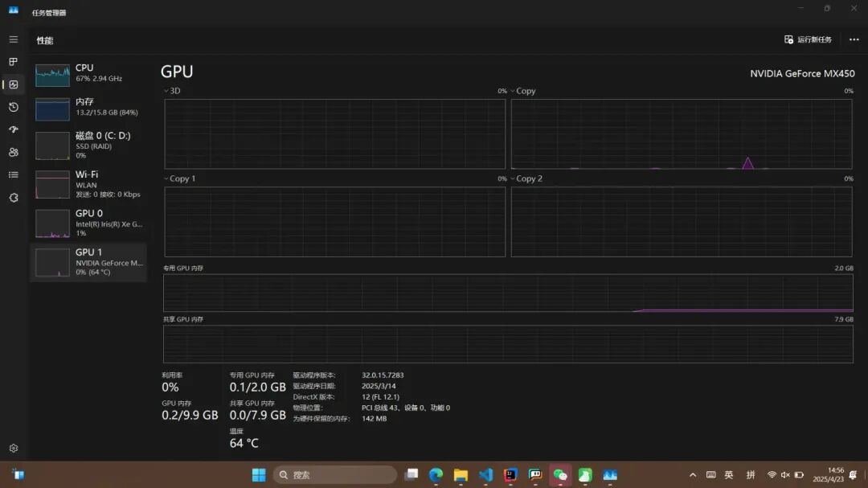
Task: Click the touch keyboard tray icon
Action: pos(710,474)
